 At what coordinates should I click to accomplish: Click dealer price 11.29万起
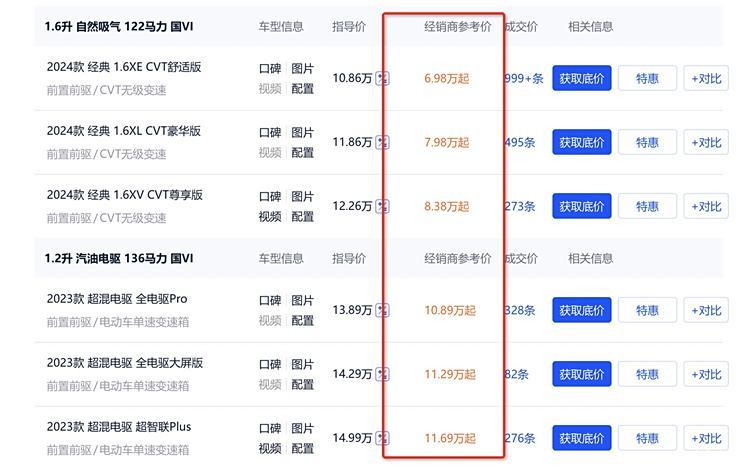(450, 375)
